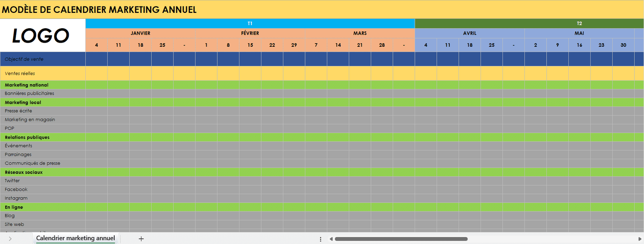The width and height of the screenshot is (644, 244).
Task: Click the right arrow of horizontal scrollbar
Action: pyautogui.click(x=640, y=239)
